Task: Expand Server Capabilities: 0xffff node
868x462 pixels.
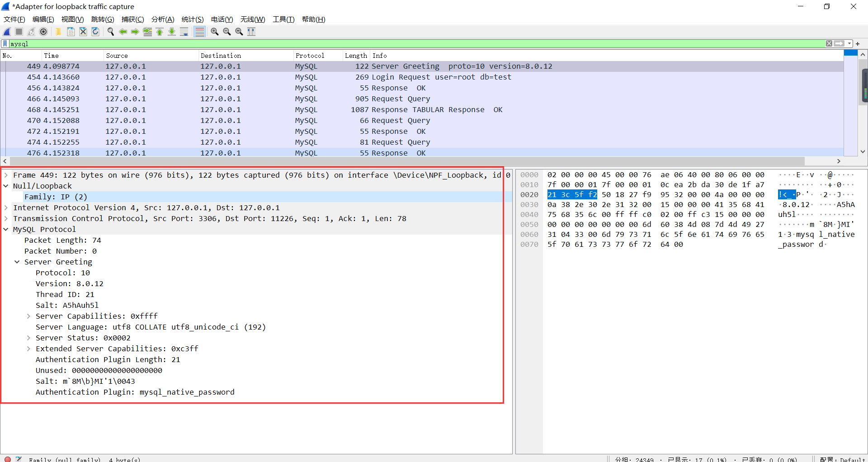Action: [28, 316]
